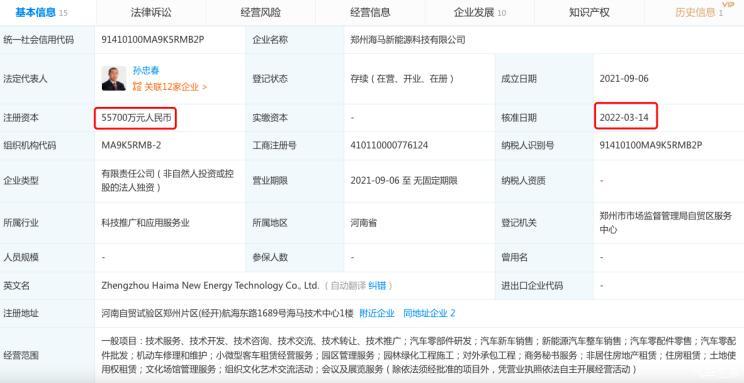Select the 企业发展 tab
This screenshot has width=744, height=383.
click(480, 13)
